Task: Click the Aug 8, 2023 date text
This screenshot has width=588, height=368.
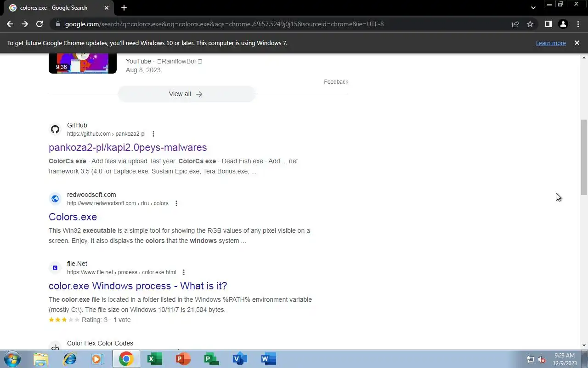Action: 143,70
